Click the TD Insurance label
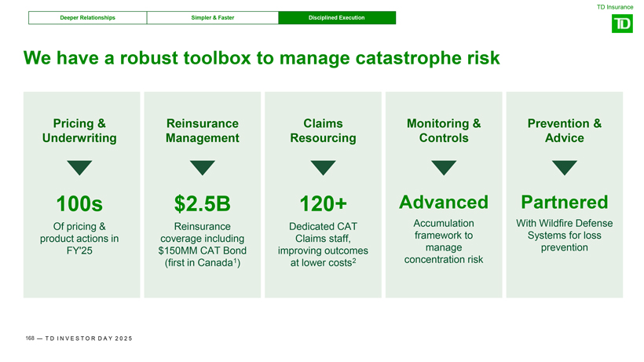This screenshot has height=362, width=644. click(x=614, y=7)
